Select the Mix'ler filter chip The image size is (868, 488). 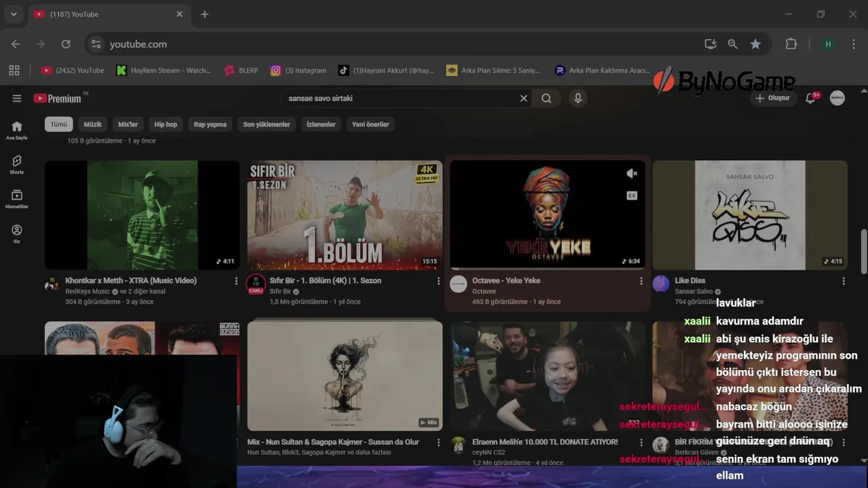point(127,124)
